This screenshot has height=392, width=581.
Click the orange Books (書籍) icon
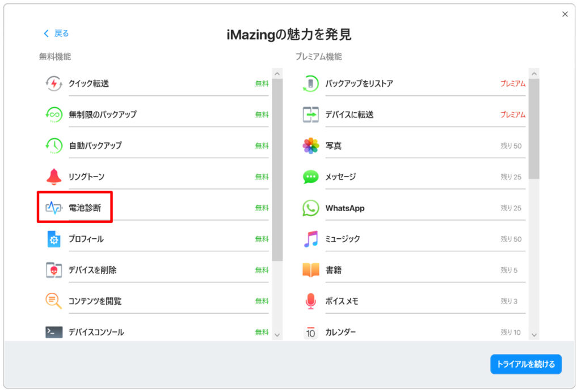(x=310, y=270)
